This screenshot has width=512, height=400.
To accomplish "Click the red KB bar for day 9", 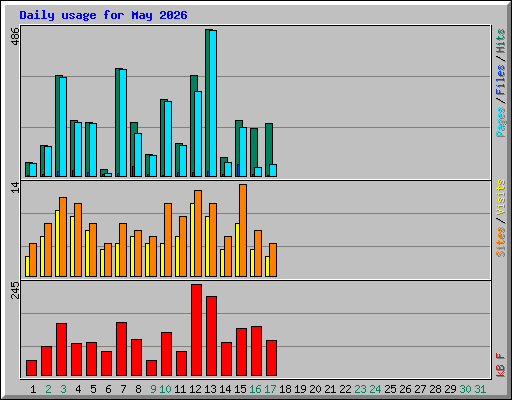I will pos(151,368).
